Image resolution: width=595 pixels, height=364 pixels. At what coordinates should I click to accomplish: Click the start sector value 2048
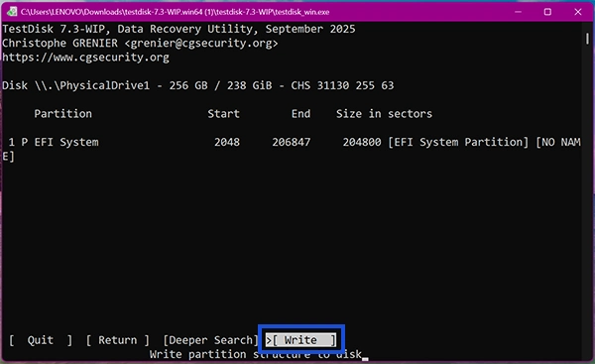[x=227, y=143]
